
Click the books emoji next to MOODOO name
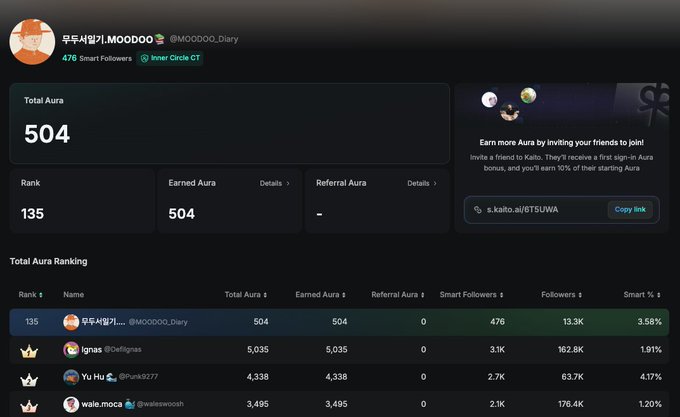pyautogui.click(x=159, y=39)
